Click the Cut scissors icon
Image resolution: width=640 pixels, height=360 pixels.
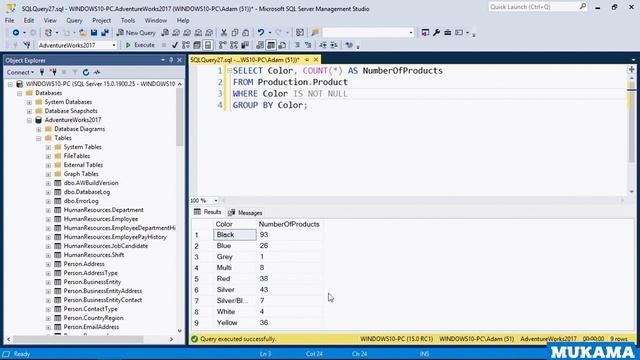click(x=224, y=33)
